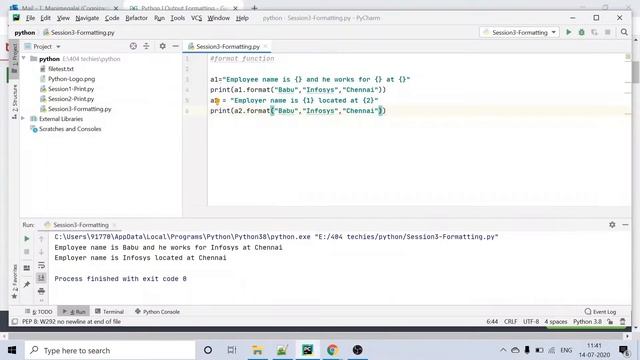Click the Favorites vertical side tab
640x360 pixels.
(15, 281)
